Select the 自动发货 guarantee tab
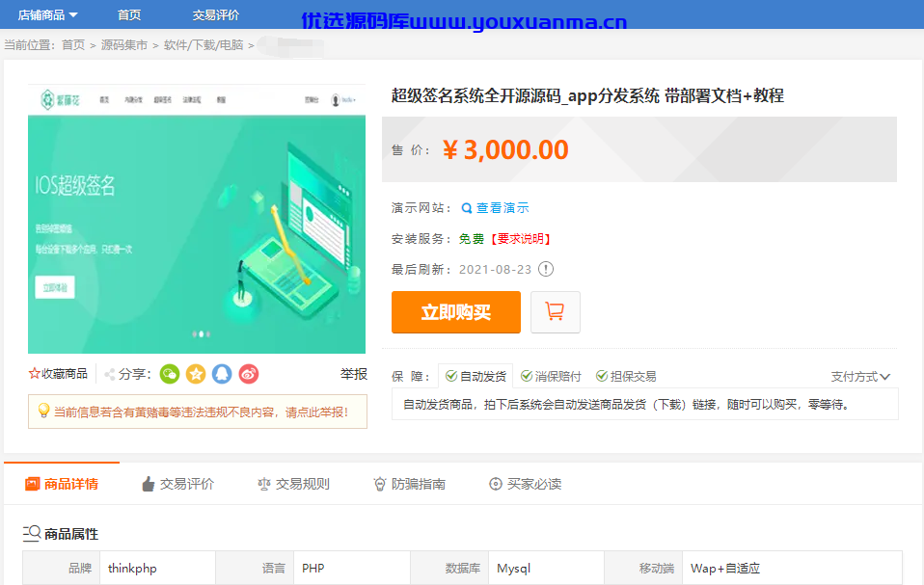 (476, 376)
